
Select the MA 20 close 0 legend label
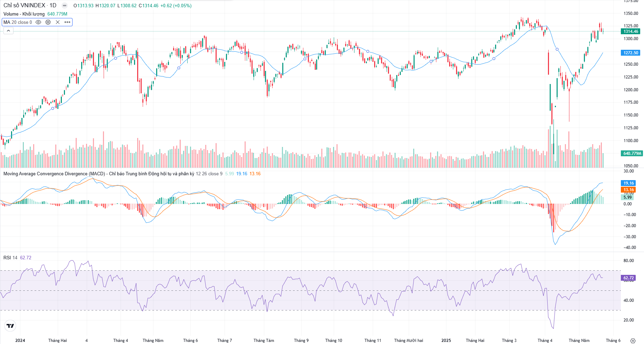tap(18, 22)
